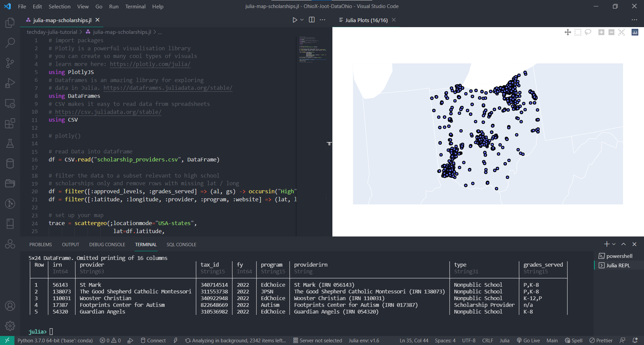This screenshot has width=644, height=345.
Task: Add a new terminal with plus icon
Action: (x=606, y=244)
